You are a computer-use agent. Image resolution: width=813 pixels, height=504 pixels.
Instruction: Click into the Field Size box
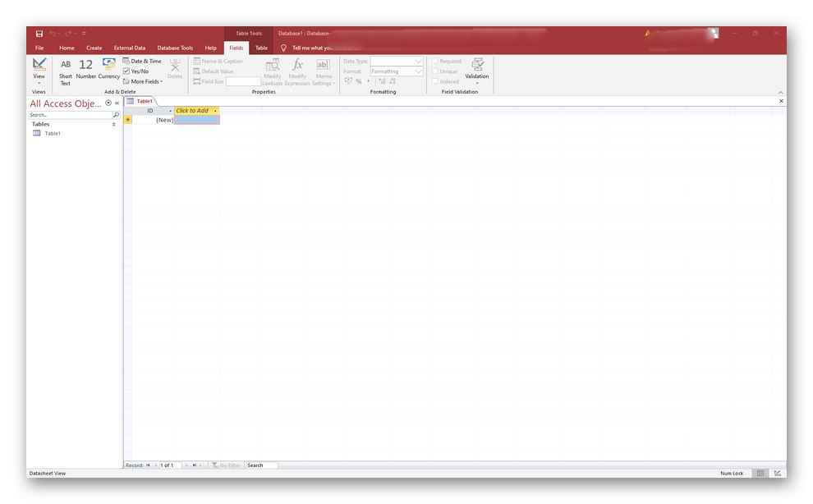(243, 81)
